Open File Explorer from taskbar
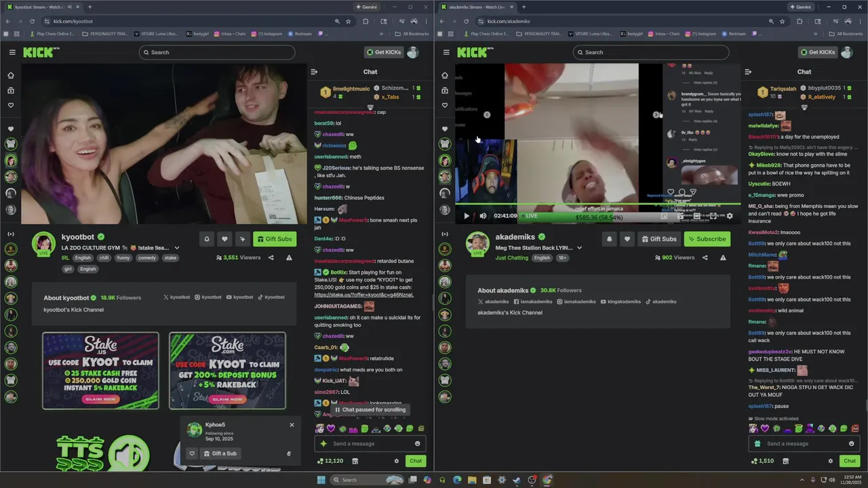 [x=472, y=480]
